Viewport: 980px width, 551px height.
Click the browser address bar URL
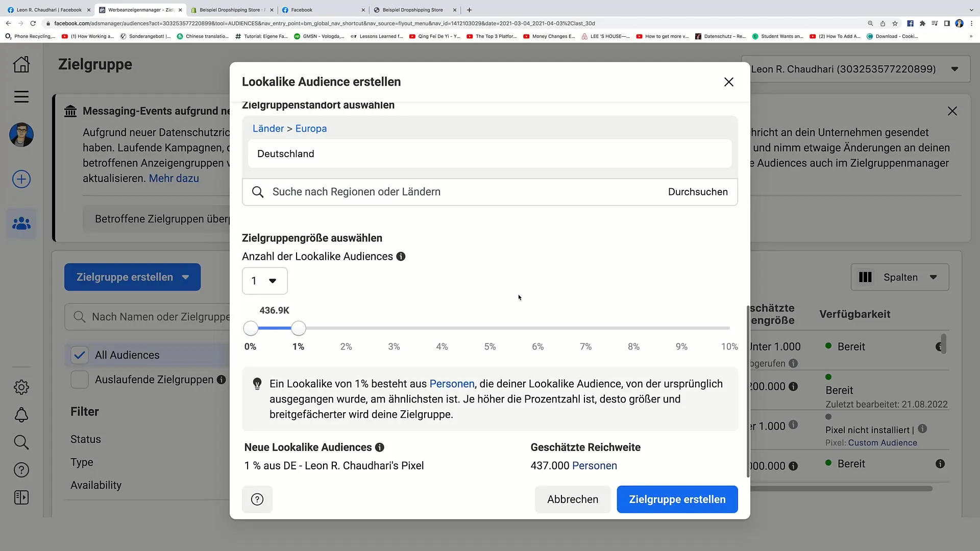pos(325,23)
